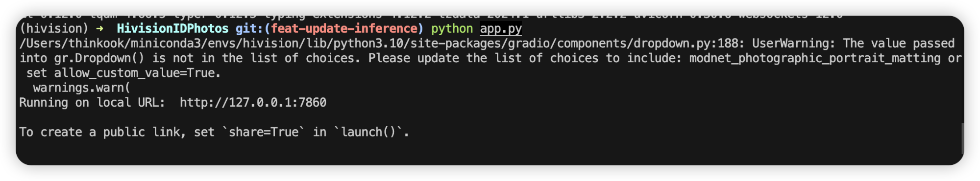Click the terminal scrollbar thumb on the right edge

pos(962,138)
